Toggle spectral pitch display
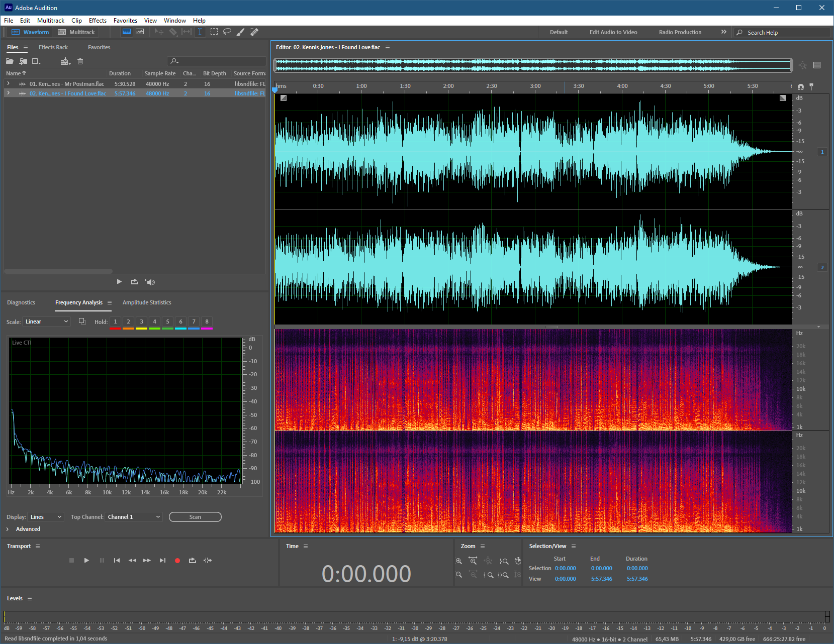Viewport: 834px width, 644px height. tap(140, 32)
